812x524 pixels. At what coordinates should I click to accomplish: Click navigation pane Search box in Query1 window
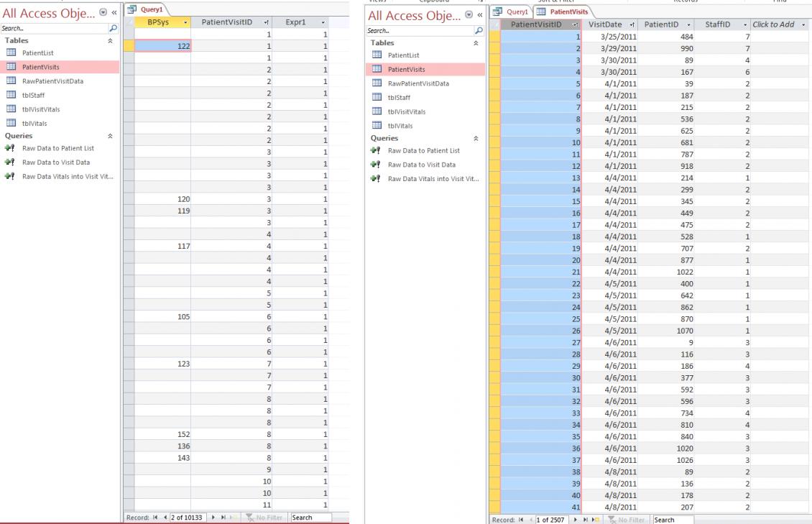[55, 29]
